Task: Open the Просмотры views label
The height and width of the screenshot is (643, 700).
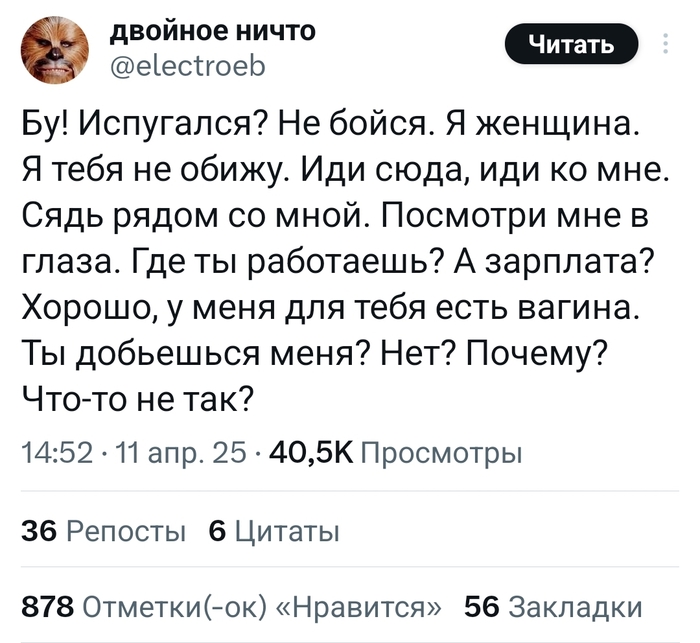Action: pos(441,455)
